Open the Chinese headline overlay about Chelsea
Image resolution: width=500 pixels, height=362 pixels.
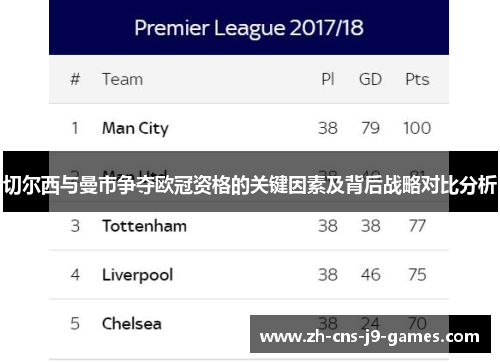250,185
